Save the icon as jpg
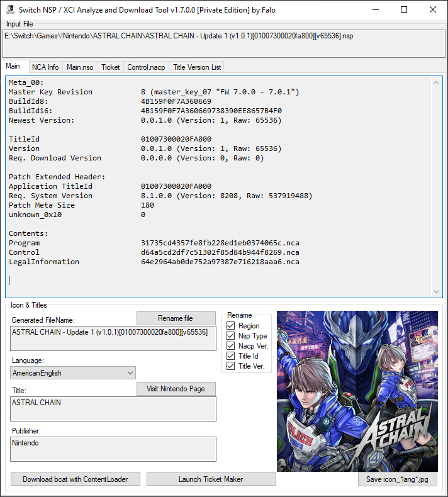 point(397,479)
